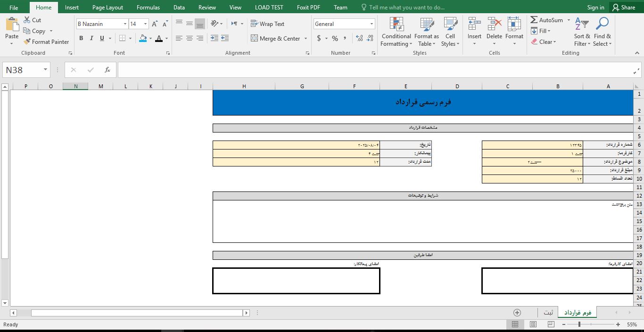
Task: Apply comma style format
Action: click(x=345, y=38)
